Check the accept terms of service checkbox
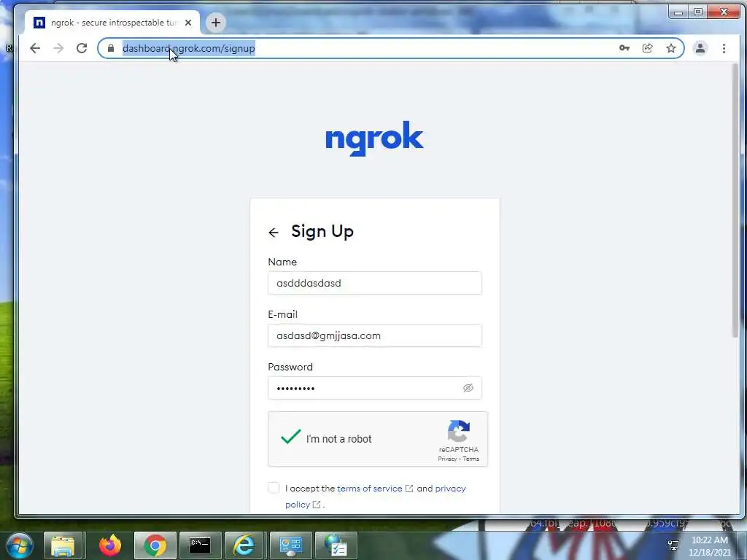747x560 pixels. 274,488
